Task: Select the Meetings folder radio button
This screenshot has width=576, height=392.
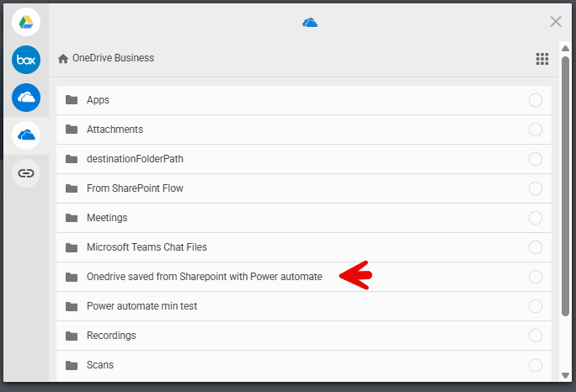Action: pyautogui.click(x=536, y=218)
